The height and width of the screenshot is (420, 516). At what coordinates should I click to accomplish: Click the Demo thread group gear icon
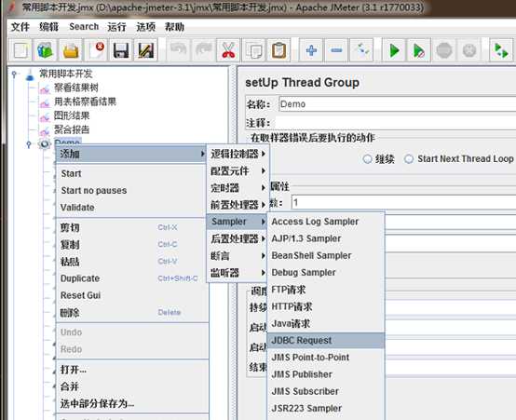click(x=45, y=144)
